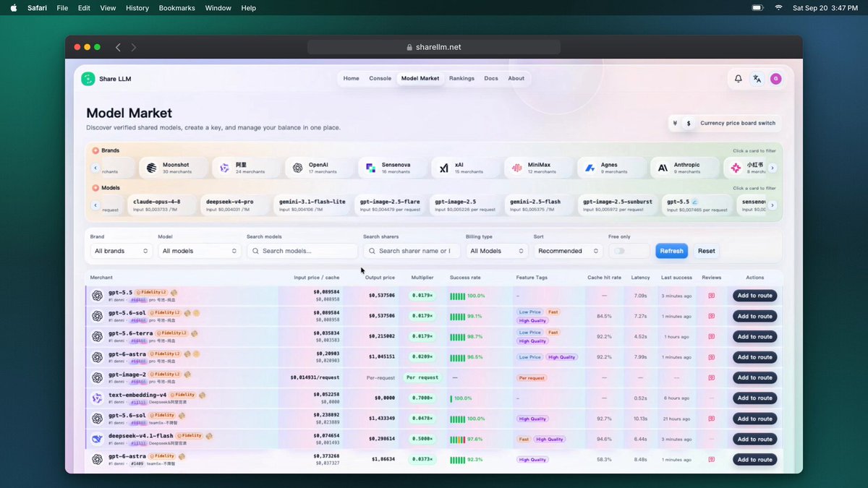Open the Billing type dropdown
This screenshot has width=868, height=488.
pyautogui.click(x=497, y=251)
